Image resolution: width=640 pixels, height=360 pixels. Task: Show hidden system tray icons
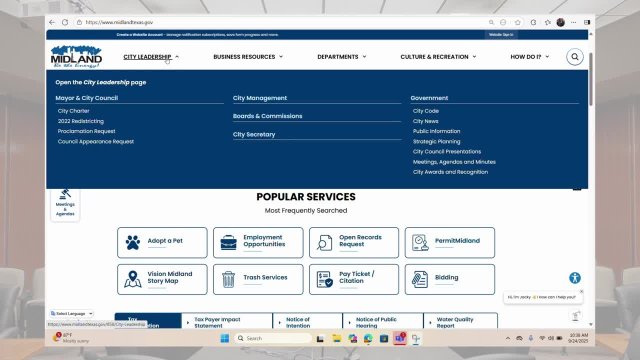point(508,338)
